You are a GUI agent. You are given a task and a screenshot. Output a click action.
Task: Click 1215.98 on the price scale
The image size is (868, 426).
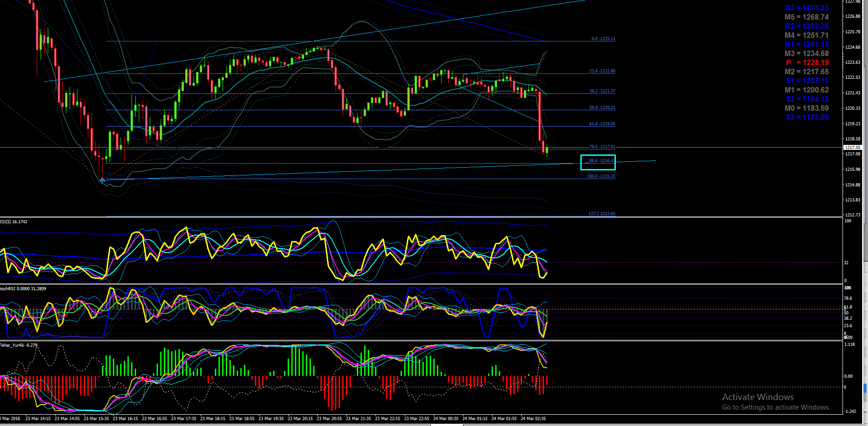coord(853,169)
